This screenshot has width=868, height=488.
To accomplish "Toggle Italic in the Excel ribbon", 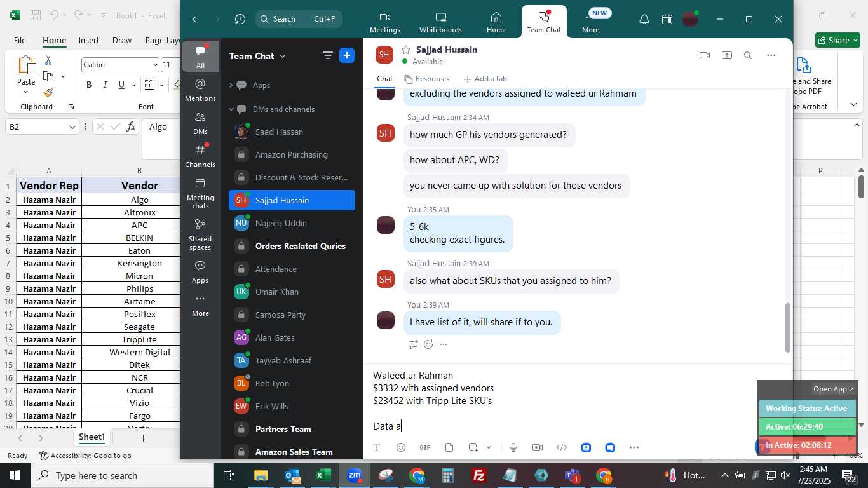I will 105,85.
